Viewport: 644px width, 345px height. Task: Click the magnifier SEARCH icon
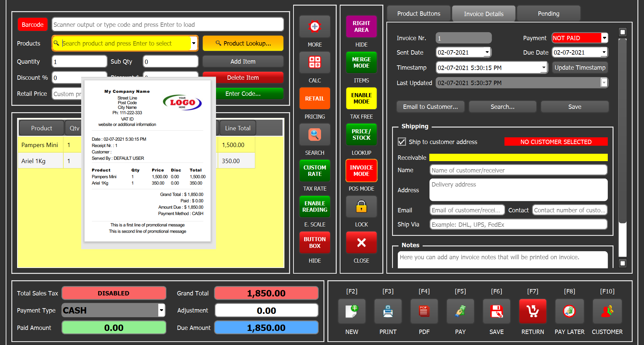pyautogui.click(x=315, y=135)
